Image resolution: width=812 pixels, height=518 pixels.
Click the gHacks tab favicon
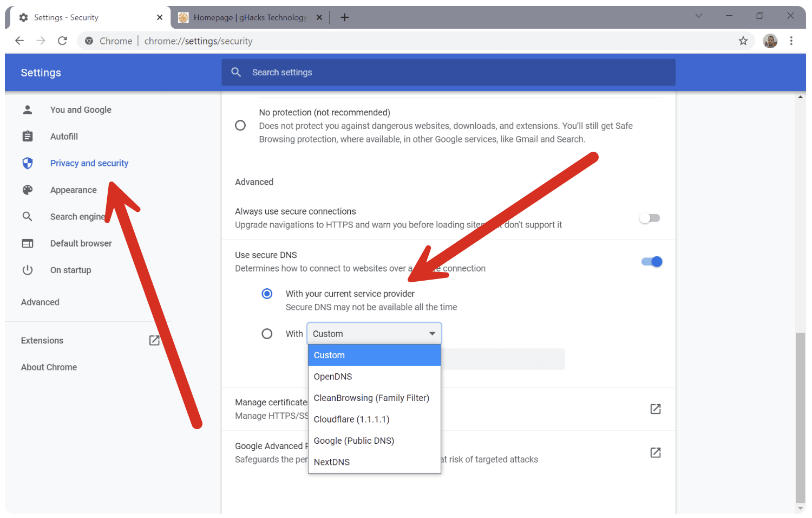tap(184, 17)
